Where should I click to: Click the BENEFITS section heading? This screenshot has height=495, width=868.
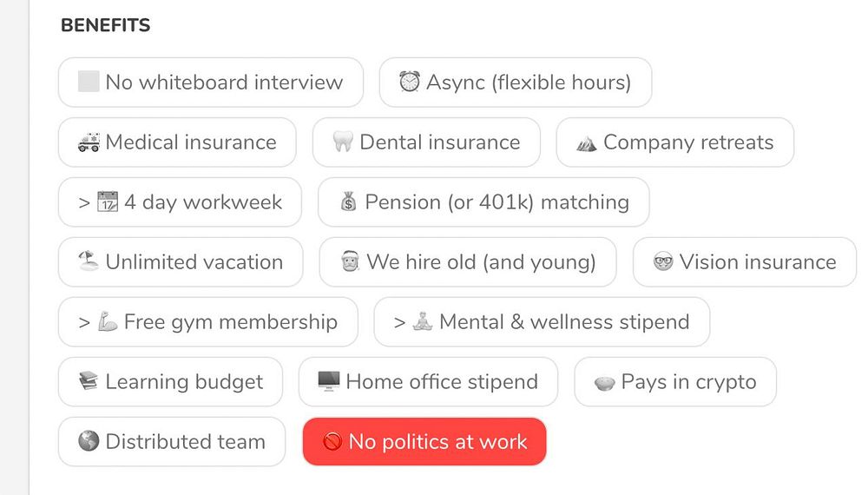coord(105,25)
